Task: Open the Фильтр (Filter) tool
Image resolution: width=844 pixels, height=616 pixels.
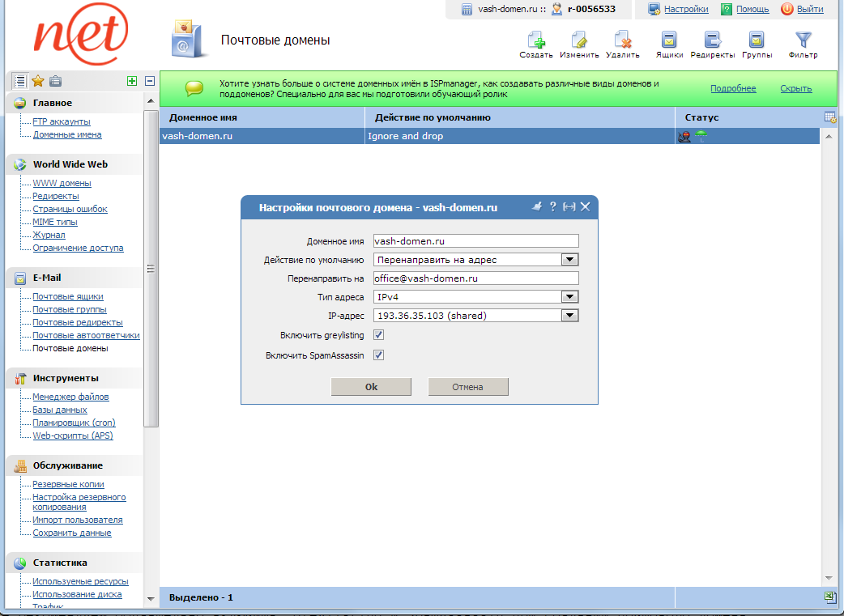Action: [x=803, y=40]
